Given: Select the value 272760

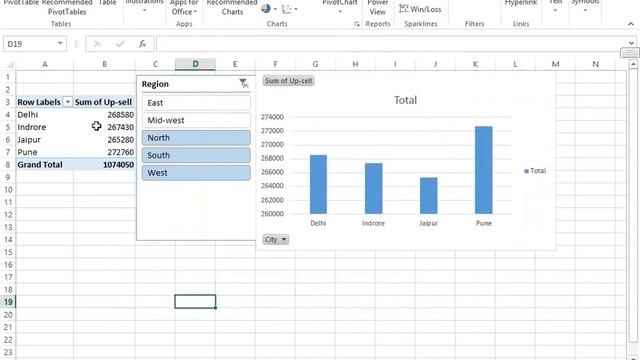Looking at the screenshot, I should point(104,152).
